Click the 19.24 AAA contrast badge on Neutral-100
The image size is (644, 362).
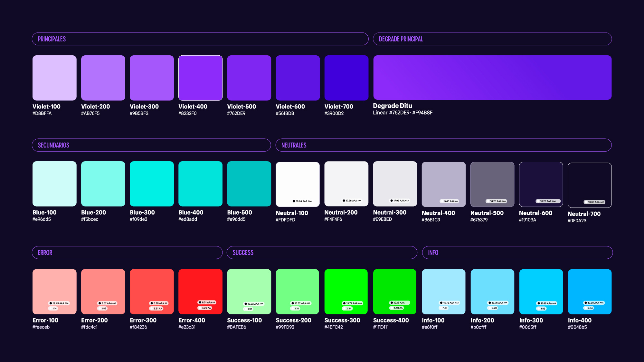point(302,201)
